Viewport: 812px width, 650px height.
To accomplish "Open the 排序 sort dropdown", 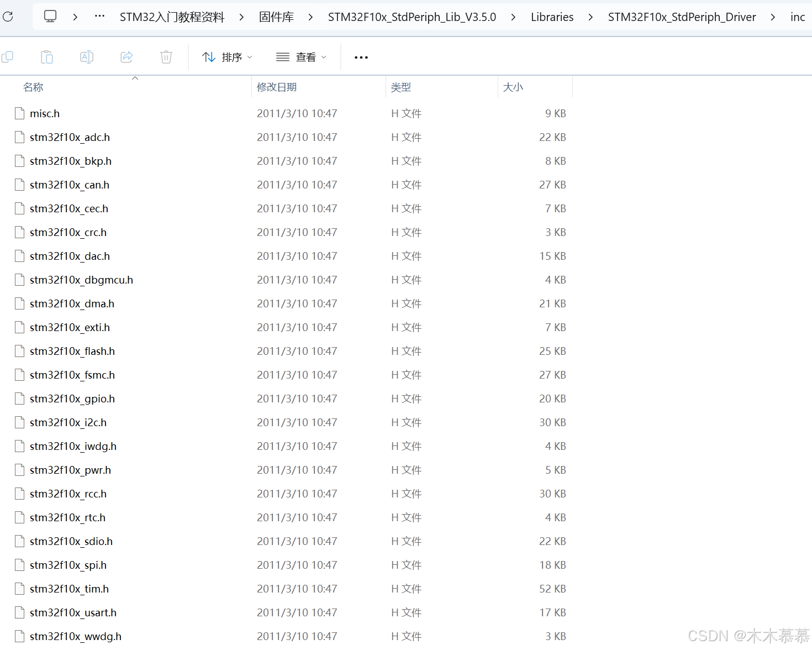I will tap(227, 57).
